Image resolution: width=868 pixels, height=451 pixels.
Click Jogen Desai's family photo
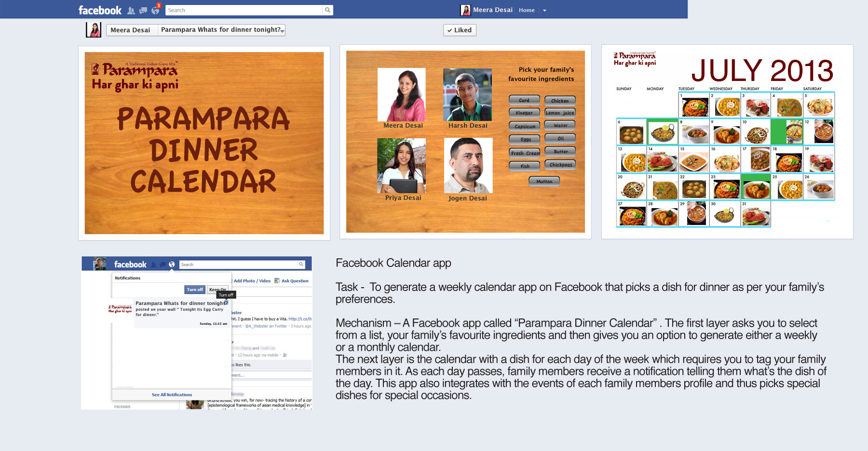[468, 166]
